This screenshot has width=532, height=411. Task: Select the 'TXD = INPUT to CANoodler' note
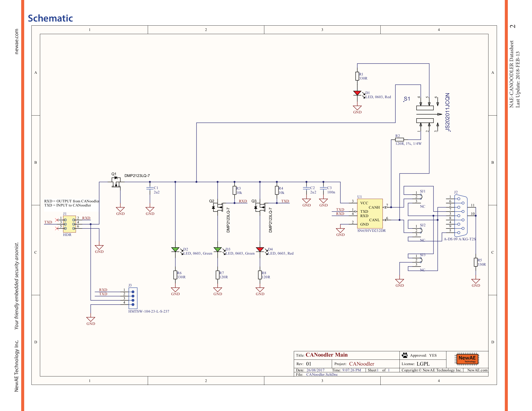click(x=67, y=205)
